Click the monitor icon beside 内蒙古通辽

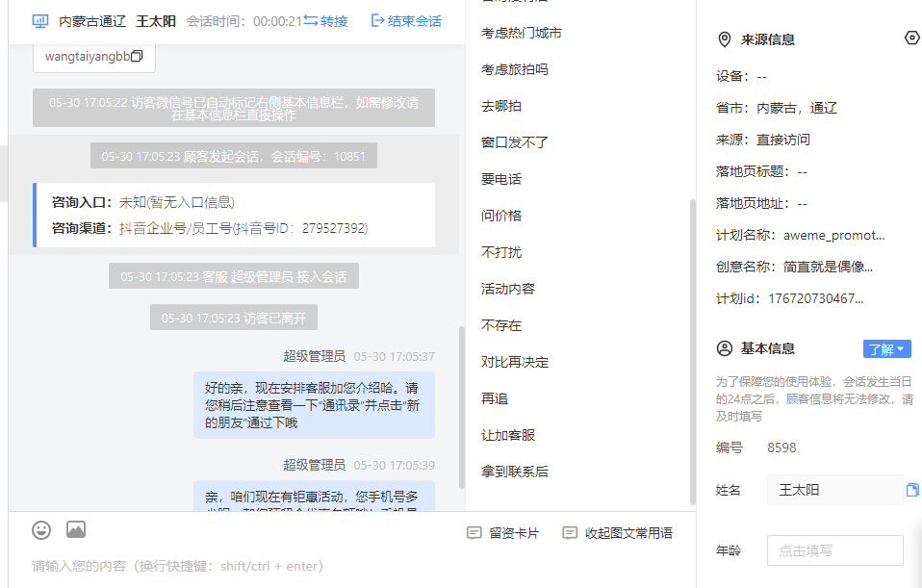(x=40, y=22)
